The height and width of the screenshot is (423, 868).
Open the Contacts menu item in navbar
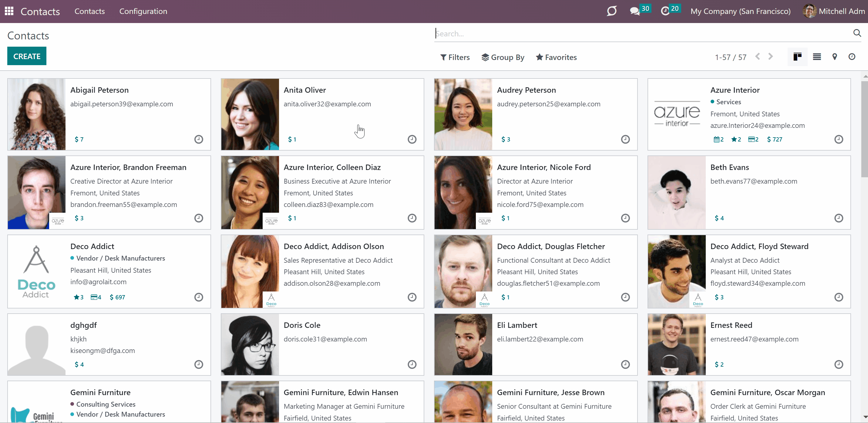90,11
